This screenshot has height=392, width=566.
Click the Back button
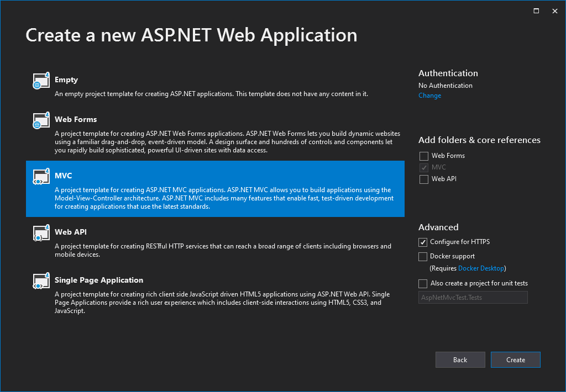460,359
